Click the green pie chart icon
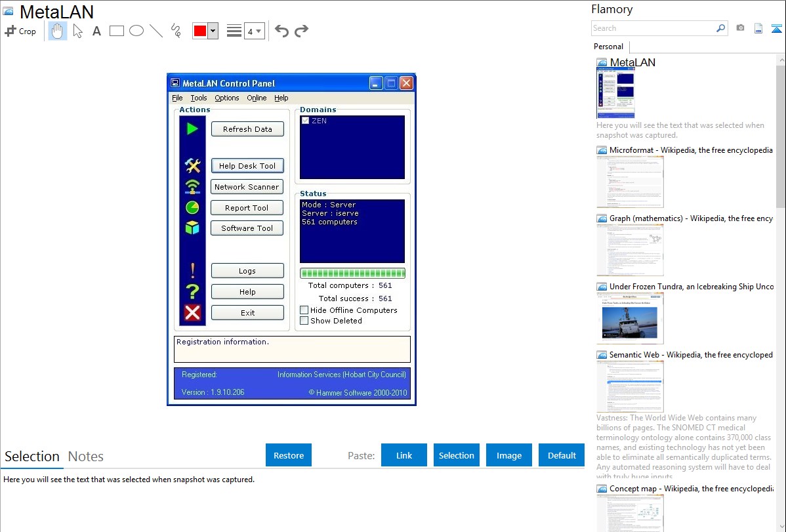The height and width of the screenshot is (532, 786). click(x=192, y=207)
